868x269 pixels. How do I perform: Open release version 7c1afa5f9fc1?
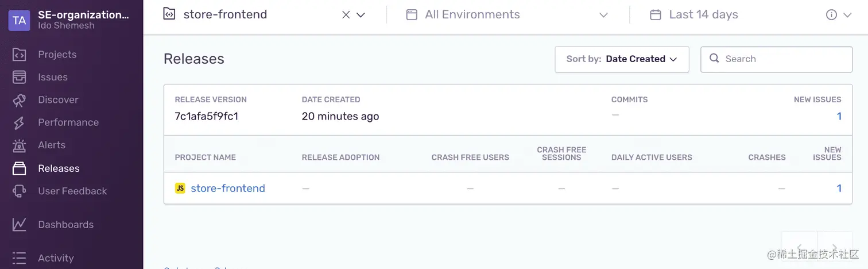pos(207,116)
